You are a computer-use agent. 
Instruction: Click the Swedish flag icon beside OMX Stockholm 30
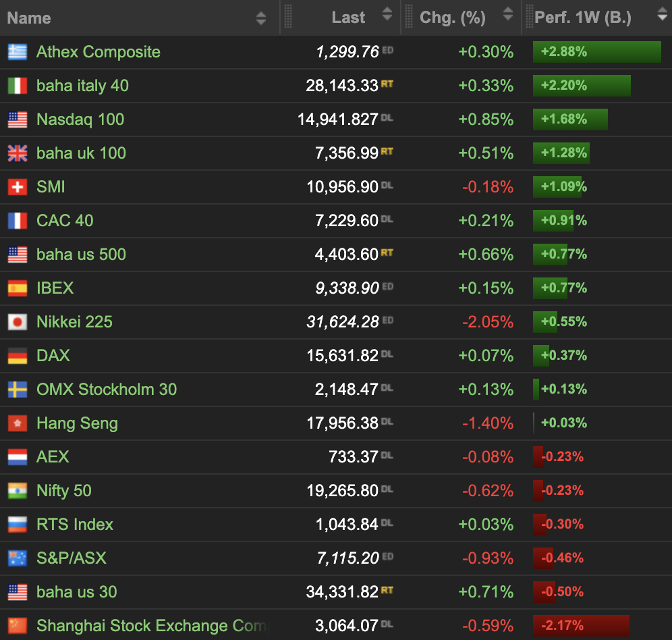(x=18, y=390)
